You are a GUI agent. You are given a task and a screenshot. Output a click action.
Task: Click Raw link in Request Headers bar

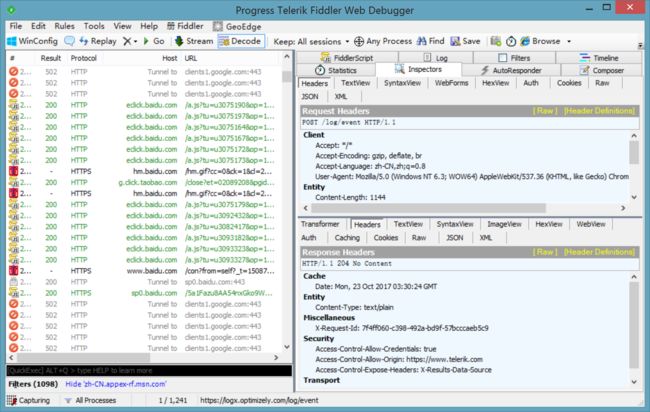coord(545,111)
